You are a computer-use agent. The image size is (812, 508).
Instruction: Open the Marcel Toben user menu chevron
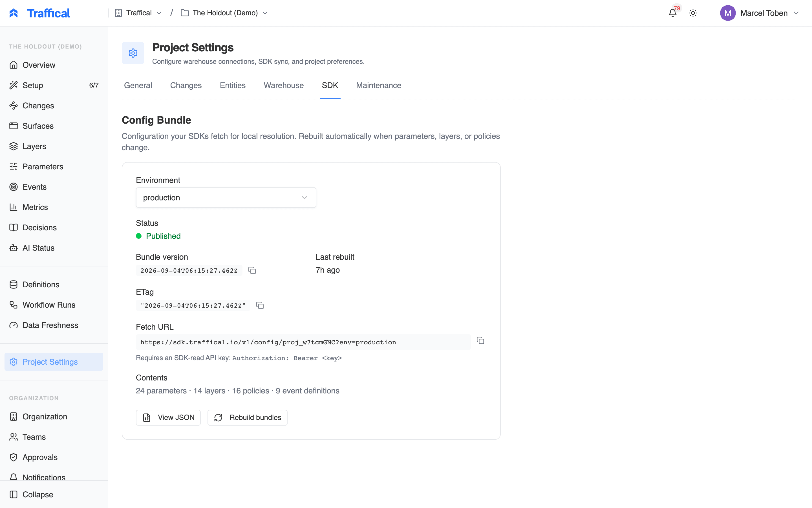796,13
